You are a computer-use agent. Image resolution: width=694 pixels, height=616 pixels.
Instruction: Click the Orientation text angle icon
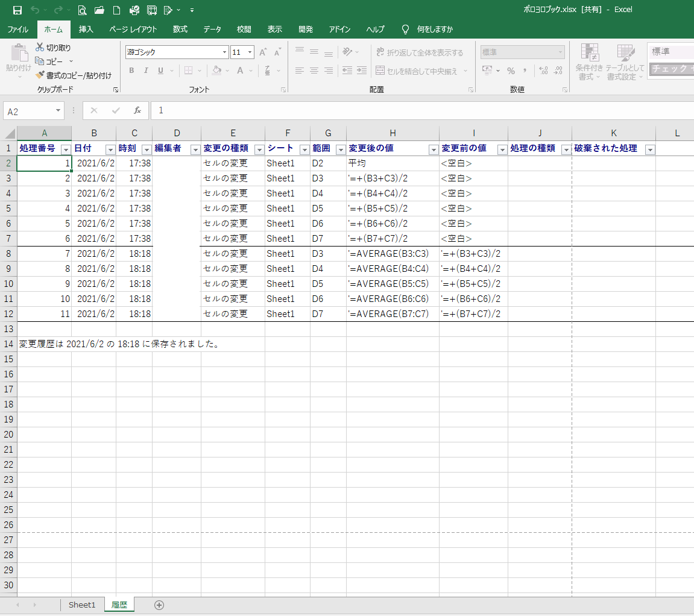click(348, 52)
